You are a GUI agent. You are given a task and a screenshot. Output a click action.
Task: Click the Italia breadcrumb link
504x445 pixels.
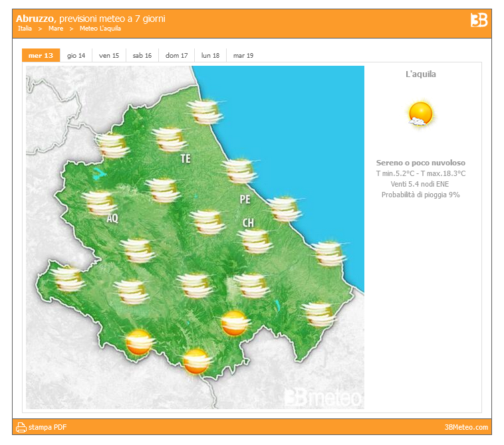click(x=25, y=29)
